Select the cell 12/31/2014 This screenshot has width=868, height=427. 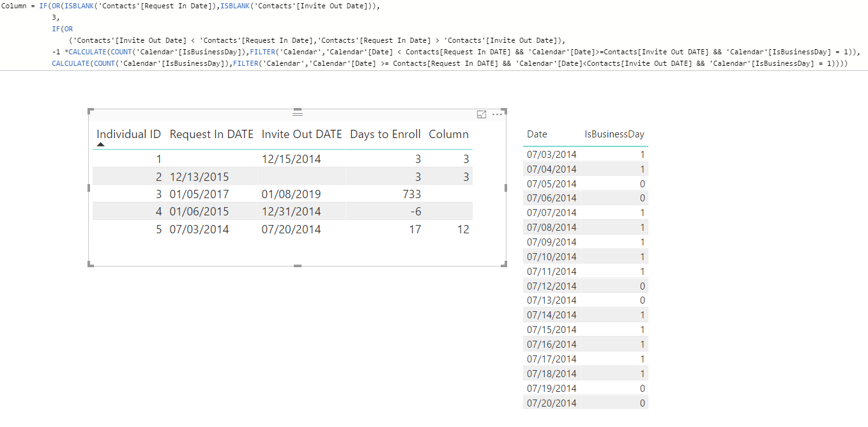pyautogui.click(x=291, y=212)
